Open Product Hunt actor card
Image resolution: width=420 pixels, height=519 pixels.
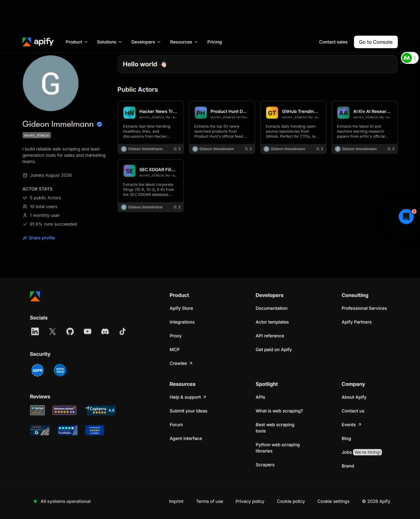(x=222, y=127)
